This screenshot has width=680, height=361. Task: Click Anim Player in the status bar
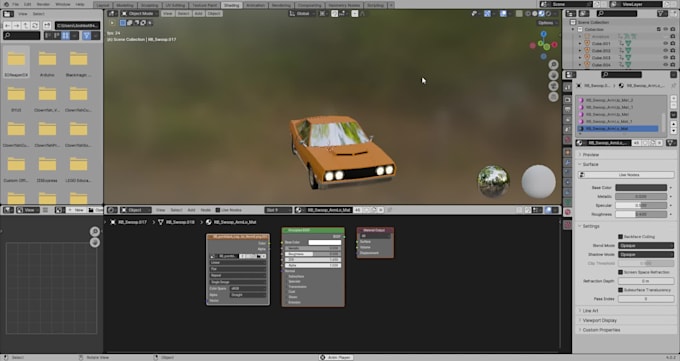[336, 358]
